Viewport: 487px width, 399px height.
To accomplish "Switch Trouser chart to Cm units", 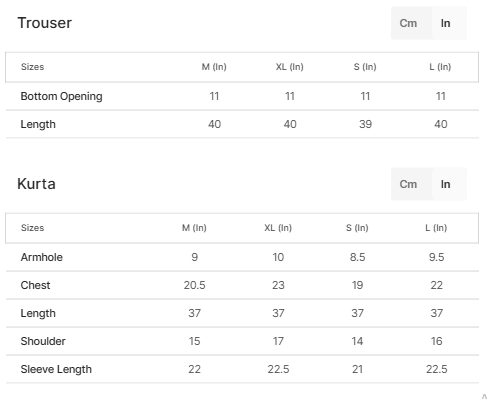I will (x=408, y=23).
